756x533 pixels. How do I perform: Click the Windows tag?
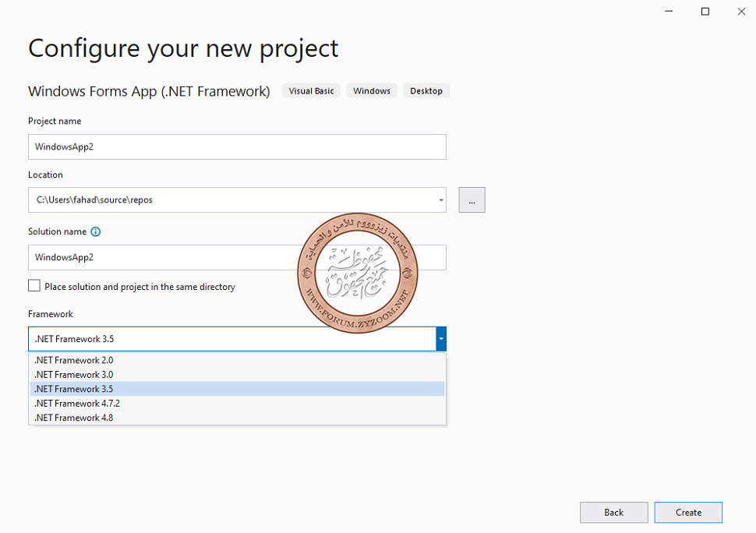click(372, 90)
